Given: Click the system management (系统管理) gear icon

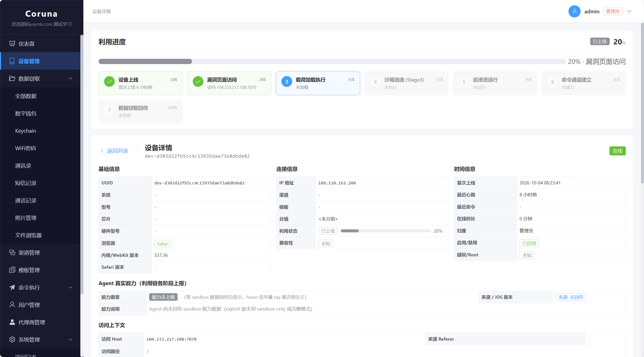Looking at the screenshot, I should tap(12, 340).
